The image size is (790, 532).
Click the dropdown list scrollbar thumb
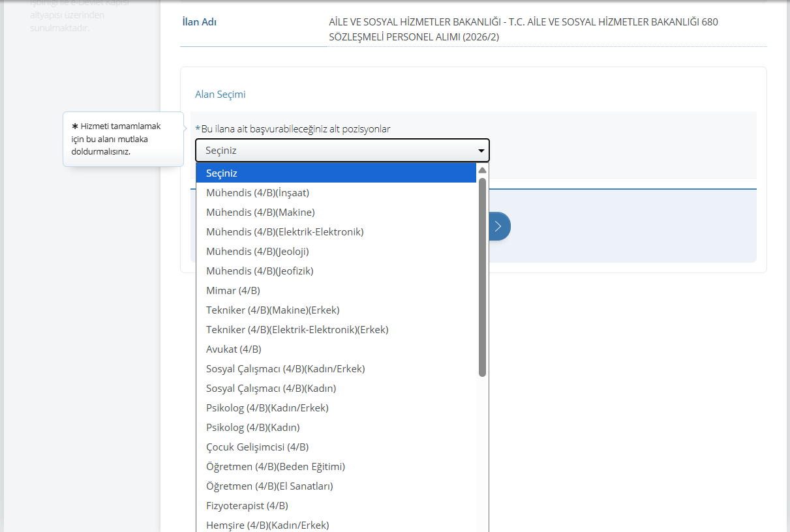(483, 277)
